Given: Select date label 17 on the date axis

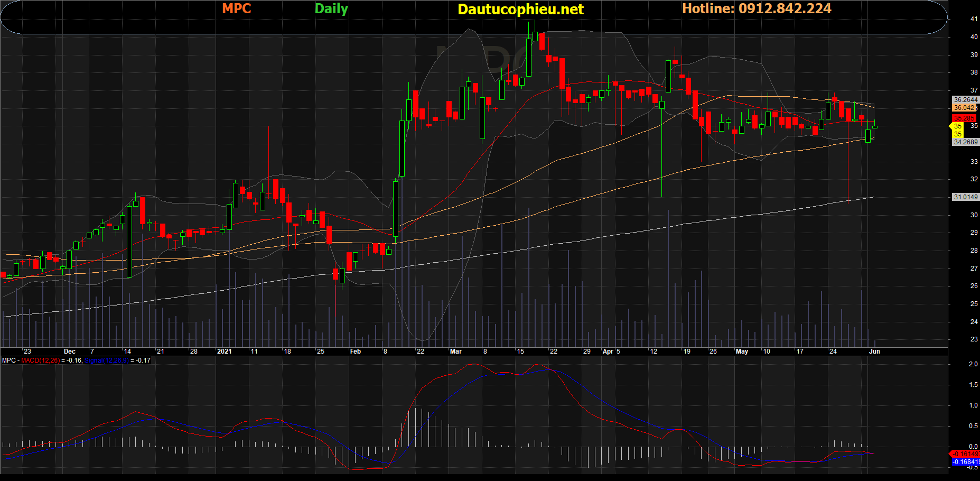Looking at the screenshot, I should (x=800, y=351).
